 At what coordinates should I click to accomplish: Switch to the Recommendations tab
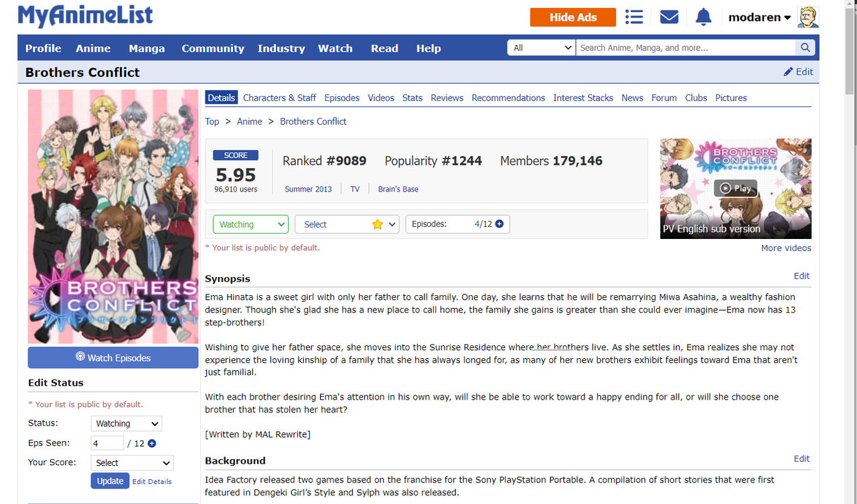pos(508,98)
